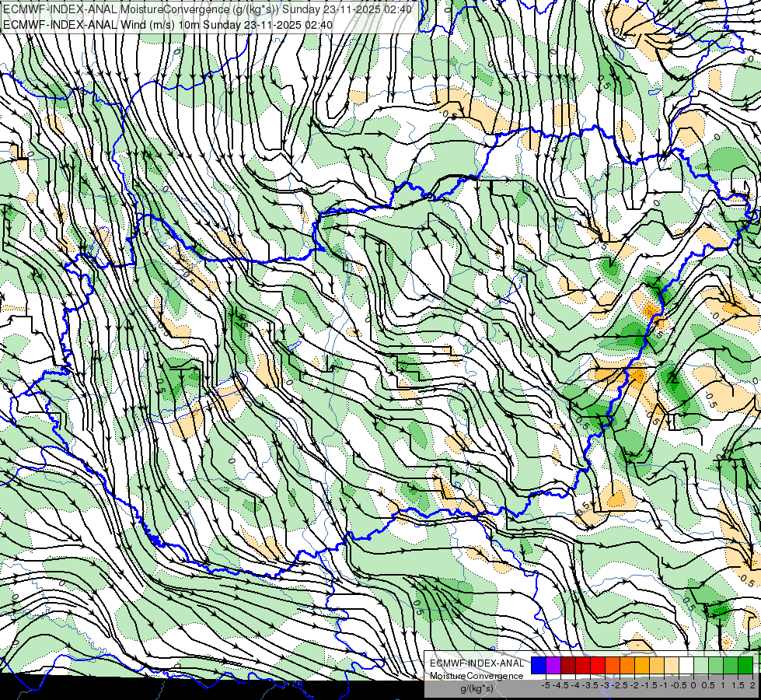Click the '-1' legend tick label
This screenshot has width=761, height=700.
664,685
